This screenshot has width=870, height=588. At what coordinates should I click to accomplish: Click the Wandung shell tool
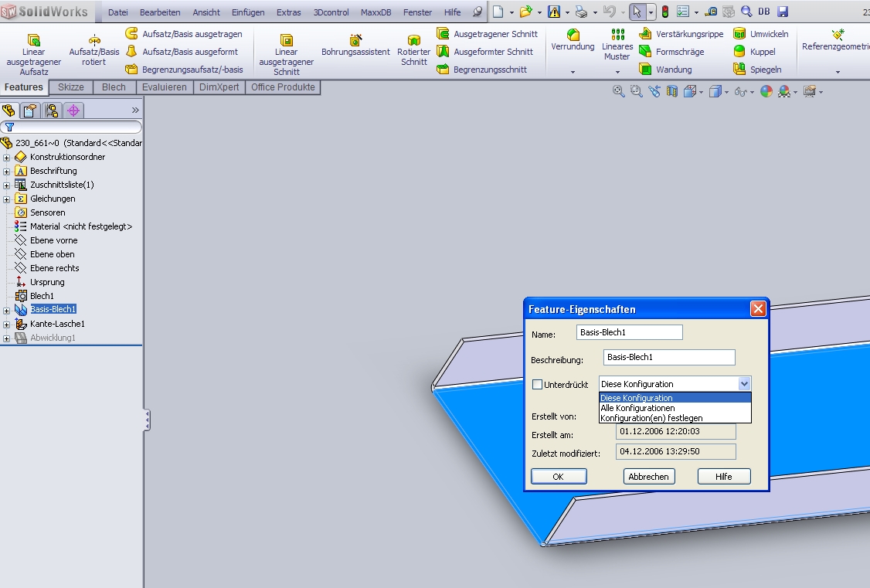click(x=665, y=70)
